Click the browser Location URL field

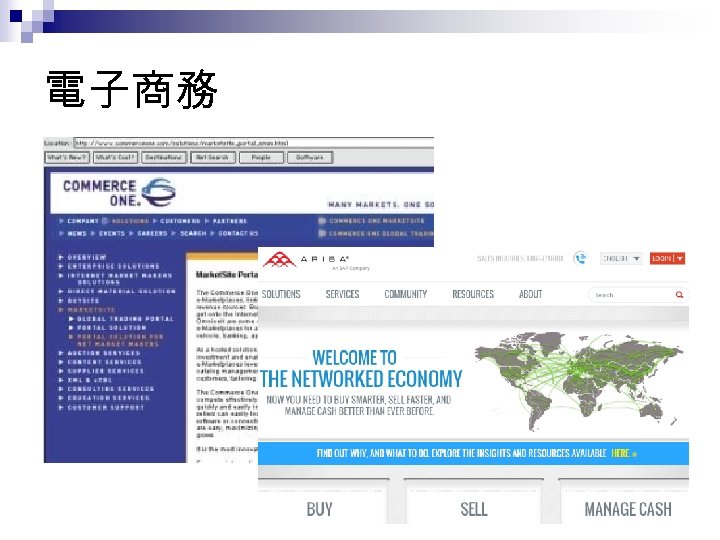point(254,143)
